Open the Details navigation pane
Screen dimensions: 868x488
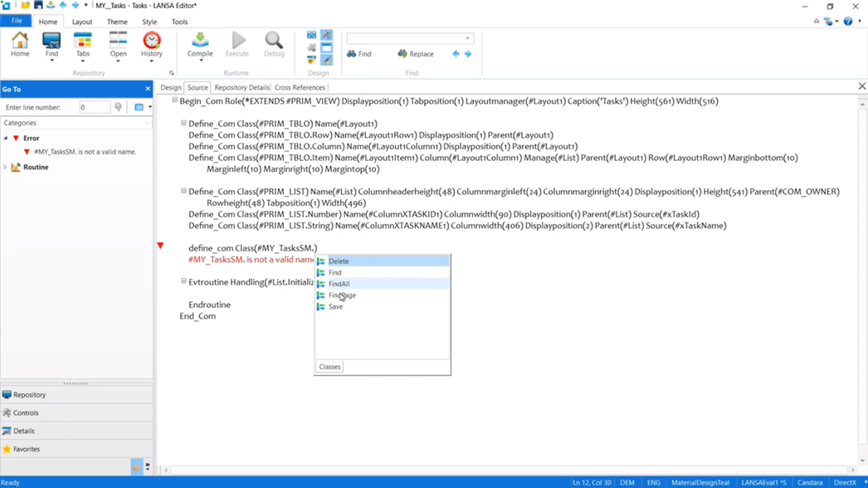click(76, 431)
